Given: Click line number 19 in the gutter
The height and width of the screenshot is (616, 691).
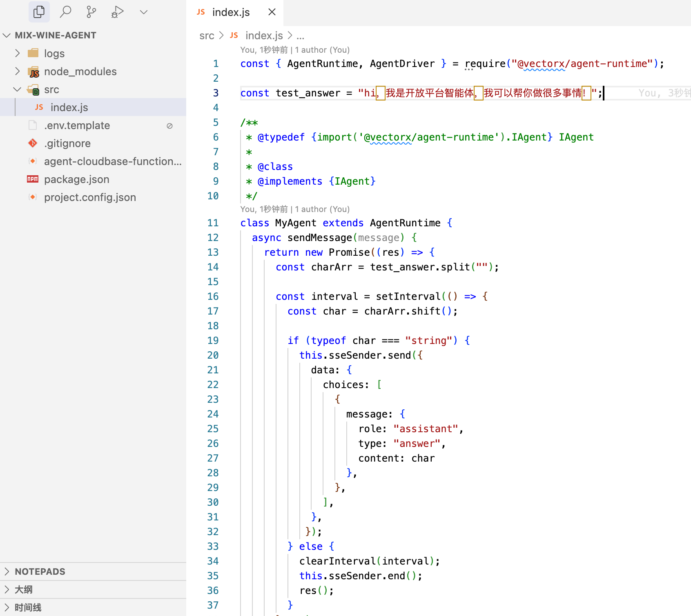Looking at the screenshot, I should point(213,341).
